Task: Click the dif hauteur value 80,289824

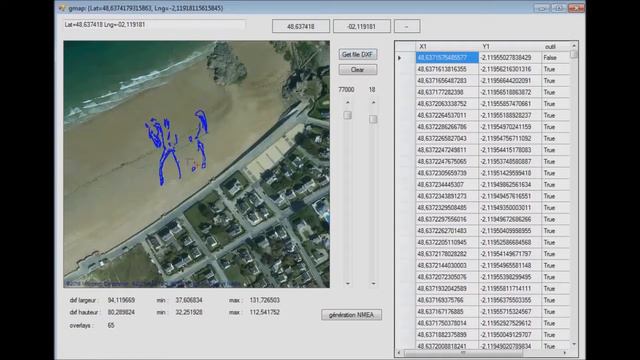Action: [x=121, y=313]
